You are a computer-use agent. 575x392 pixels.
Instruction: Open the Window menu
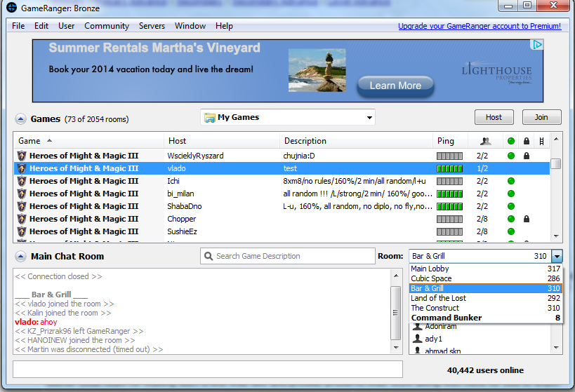pos(190,26)
